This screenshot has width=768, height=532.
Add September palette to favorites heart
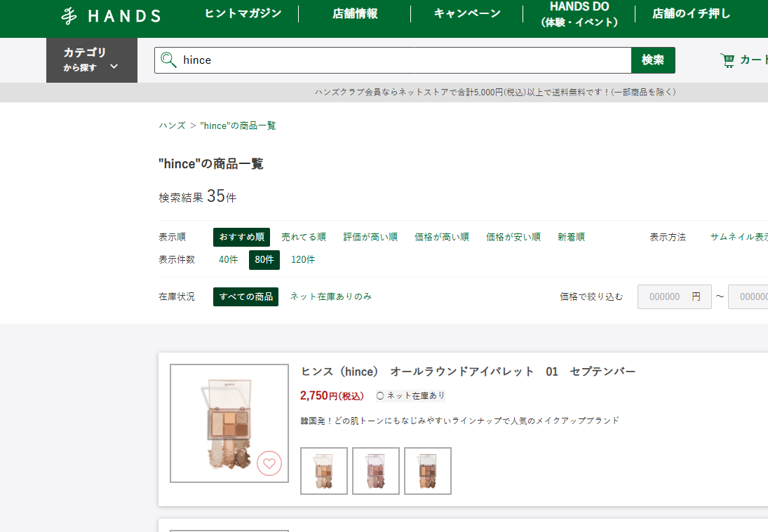pos(269,463)
